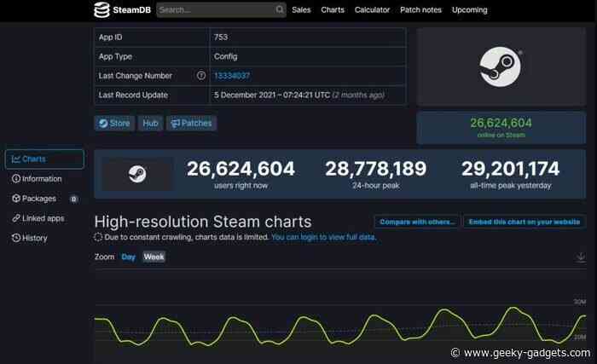
Task: Open the Sales menu
Action: [301, 10]
